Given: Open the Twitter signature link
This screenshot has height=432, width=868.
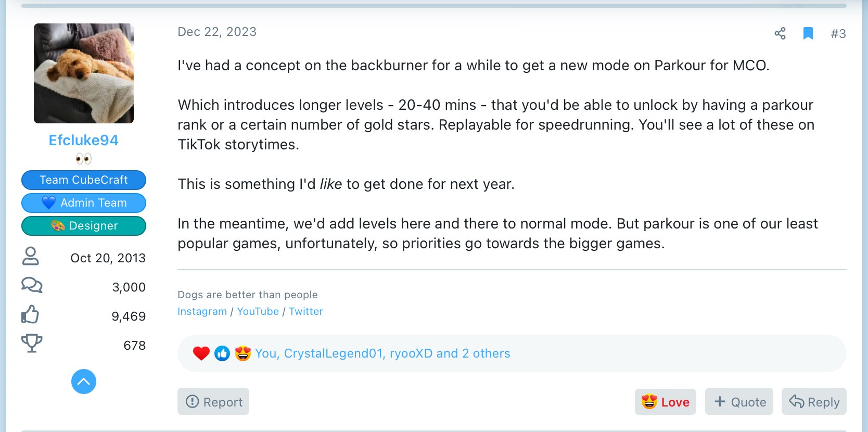Looking at the screenshot, I should (306, 311).
